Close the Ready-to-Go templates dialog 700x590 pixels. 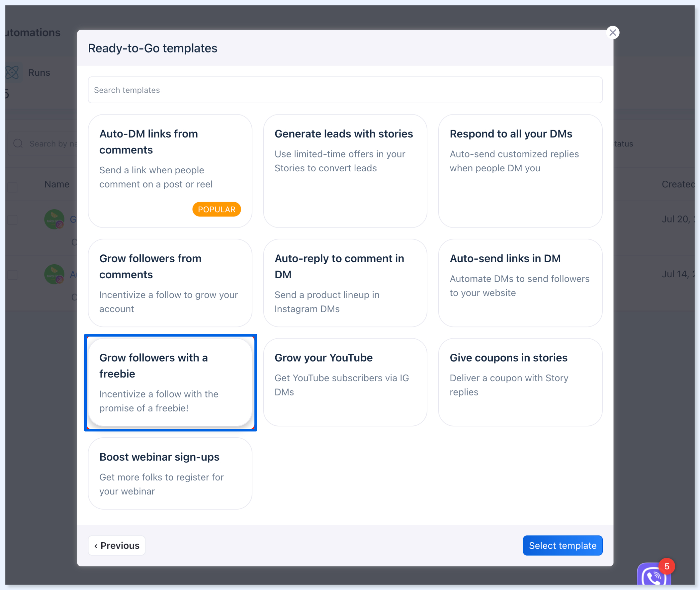[612, 33]
